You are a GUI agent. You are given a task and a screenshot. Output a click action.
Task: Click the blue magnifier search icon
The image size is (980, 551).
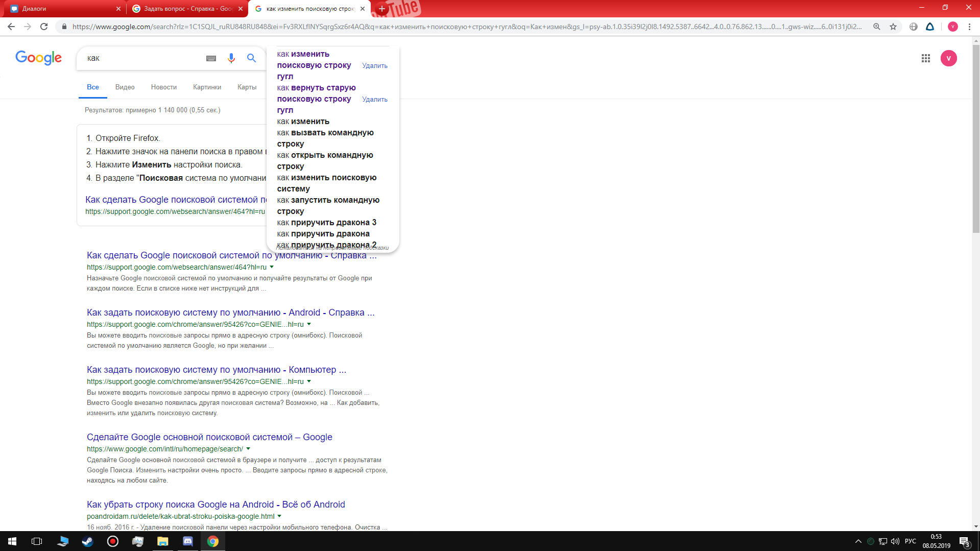coord(251,58)
